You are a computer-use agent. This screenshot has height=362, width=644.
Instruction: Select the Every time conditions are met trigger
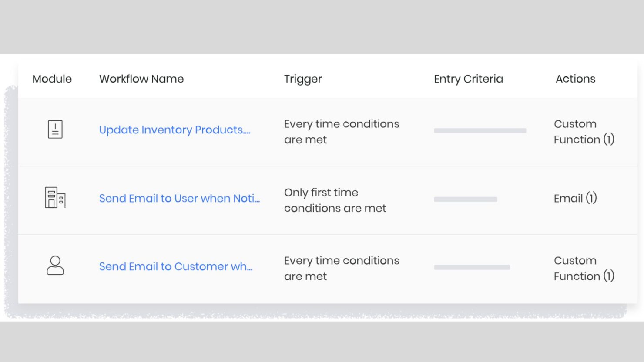coord(341,131)
